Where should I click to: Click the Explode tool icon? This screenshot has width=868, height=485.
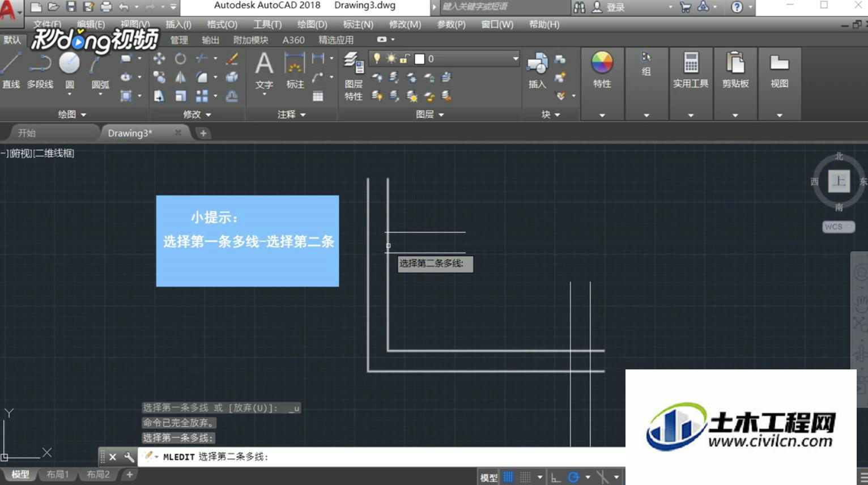(x=232, y=77)
